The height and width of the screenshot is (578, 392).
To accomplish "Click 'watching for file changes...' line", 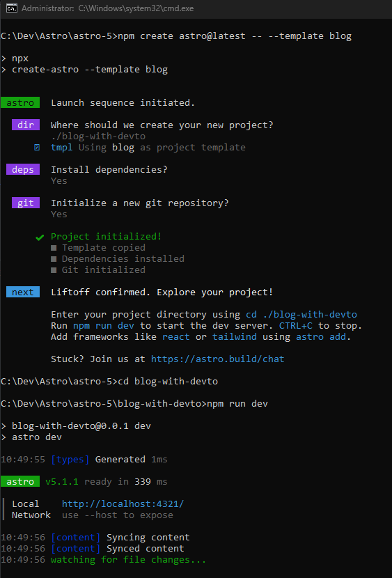I will click(x=128, y=560).
